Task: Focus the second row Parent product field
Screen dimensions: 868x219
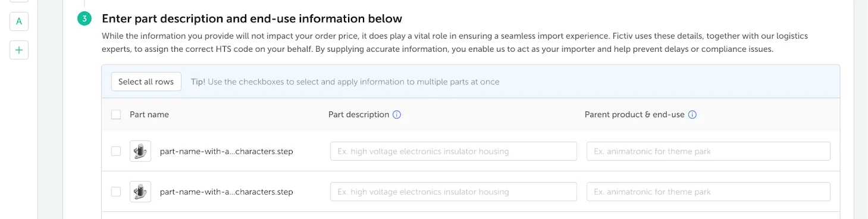Action: [709, 192]
